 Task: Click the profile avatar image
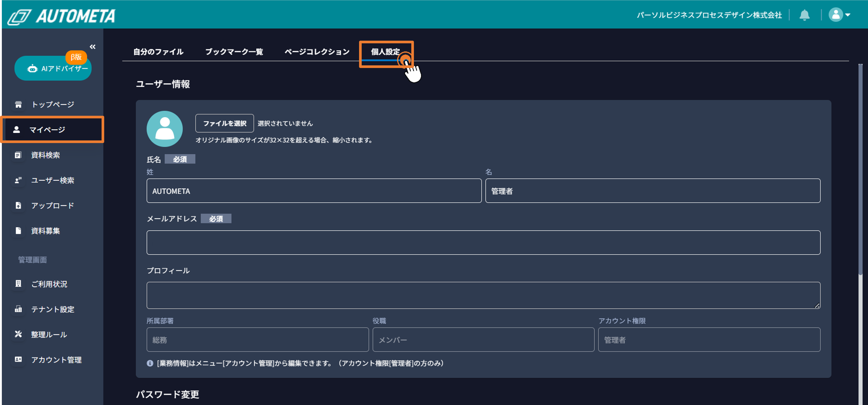pos(164,129)
